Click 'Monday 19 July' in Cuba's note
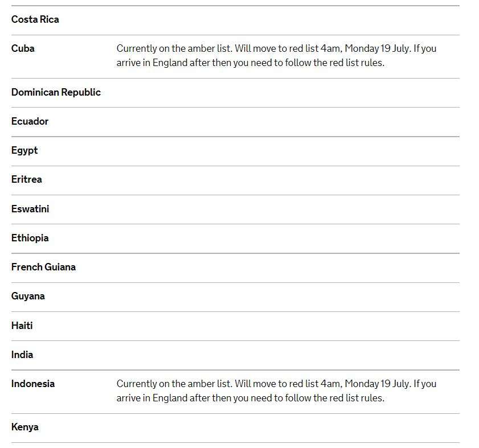479x448 pixels. [377, 49]
